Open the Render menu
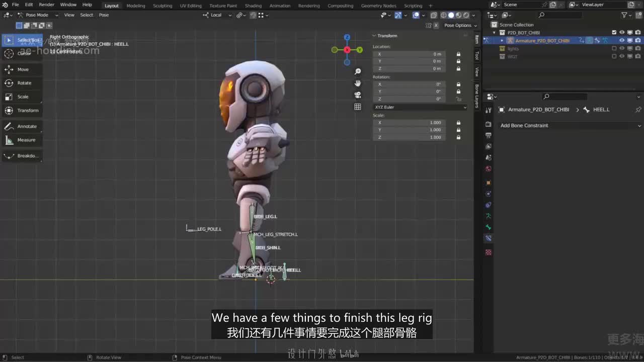This screenshot has width=644, height=362. 46,5
